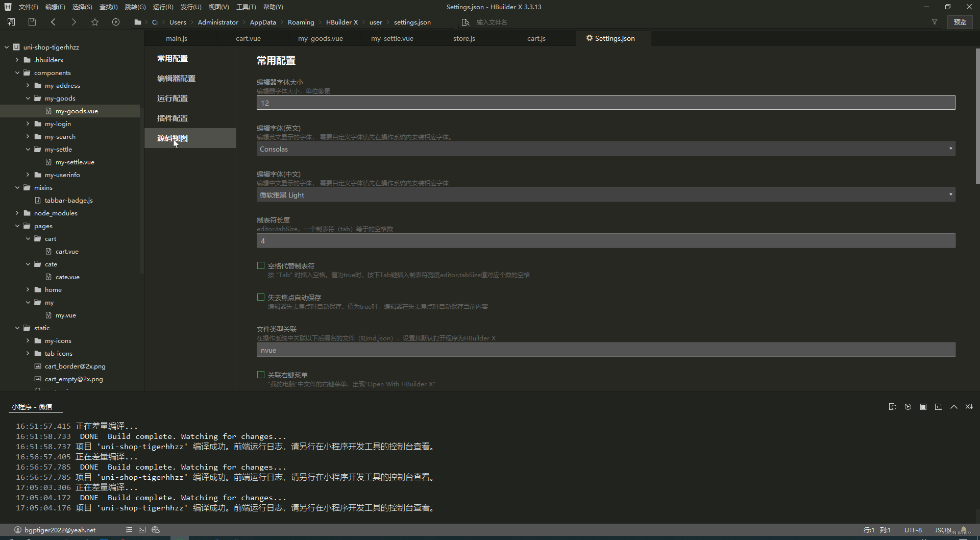Open the Chinese font 微软雅黑 Light dropdown
This screenshot has width=980, height=540.
click(606, 195)
